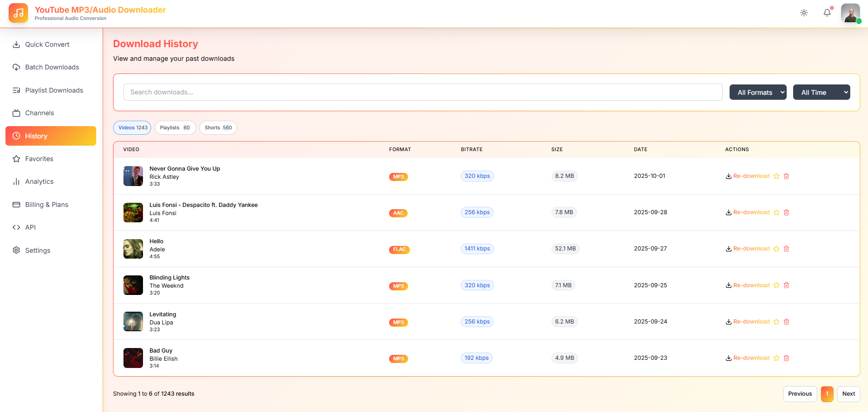868x412 pixels.
Task: Go to Batch Downloads in sidebar
Action: click(x=52, y=67)
